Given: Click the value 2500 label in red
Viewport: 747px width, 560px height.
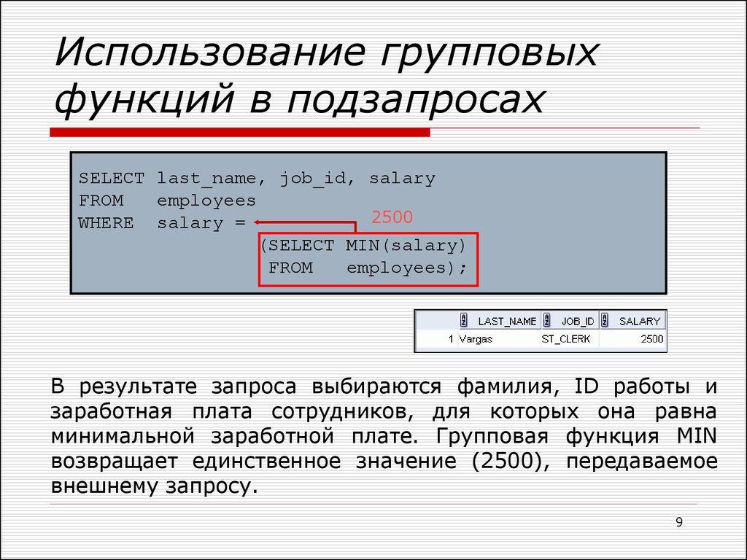Looking at the screenshot, I should click(x=391, y=217).
